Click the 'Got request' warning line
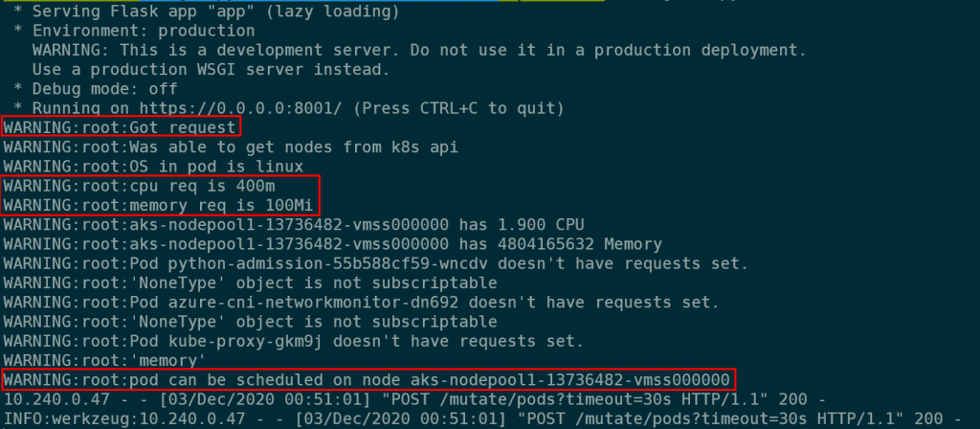 pos(120,127)
